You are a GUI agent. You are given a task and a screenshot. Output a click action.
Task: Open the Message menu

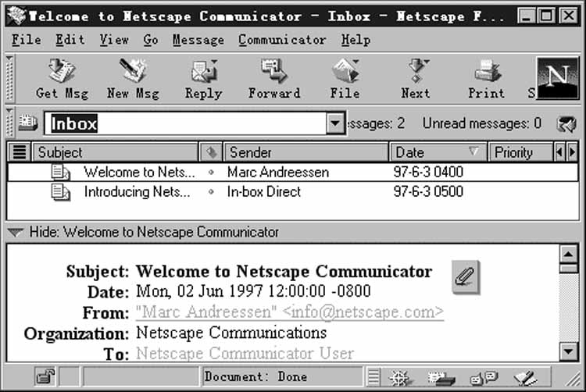[x=198, y=40]
